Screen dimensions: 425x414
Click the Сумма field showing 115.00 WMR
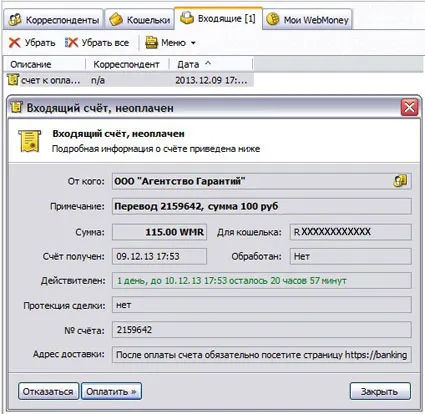pyautogui.click(x=159, y=232)
